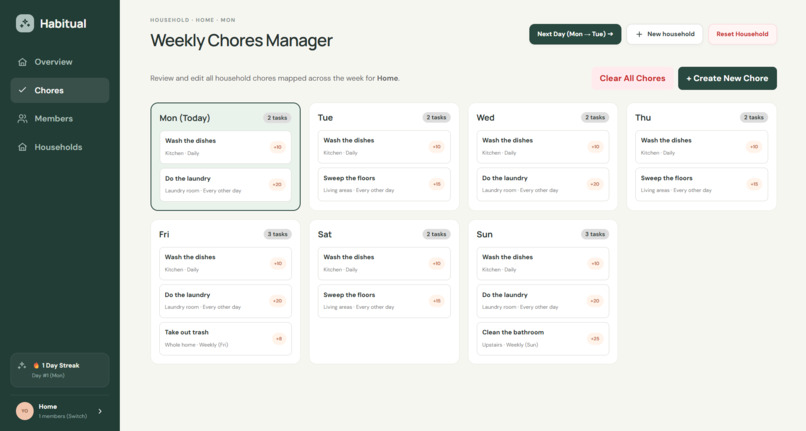Image resolution: width=806 pixels, height=431 pixels.
Task: Open the Overview page
Action: (x=60, y=62)
